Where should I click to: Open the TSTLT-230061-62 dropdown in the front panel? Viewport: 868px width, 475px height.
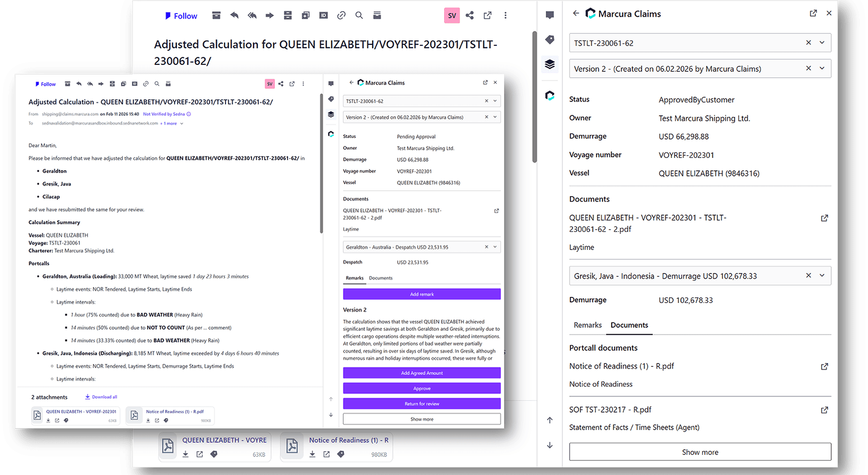(495, 101)
